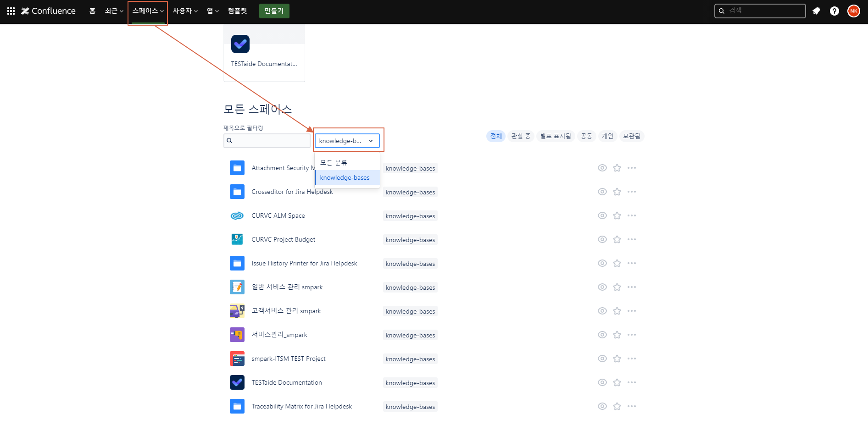Toggle the knowledge-b... category dropdown
The width and height of the screenshot is (868, 425).
347,141
